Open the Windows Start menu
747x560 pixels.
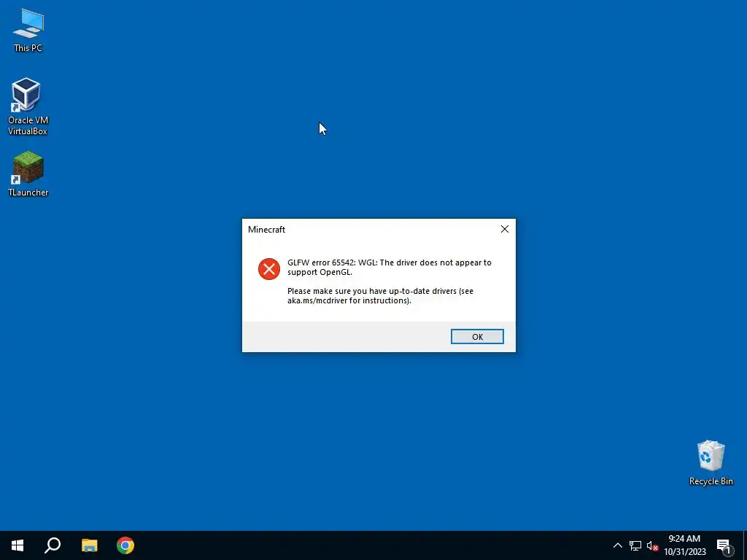tap(18, 545)
